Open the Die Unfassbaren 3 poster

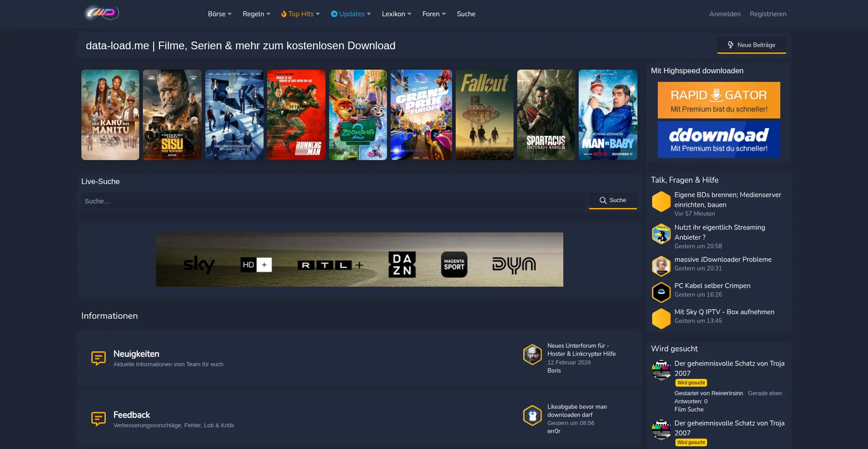(x=234, y=115)
